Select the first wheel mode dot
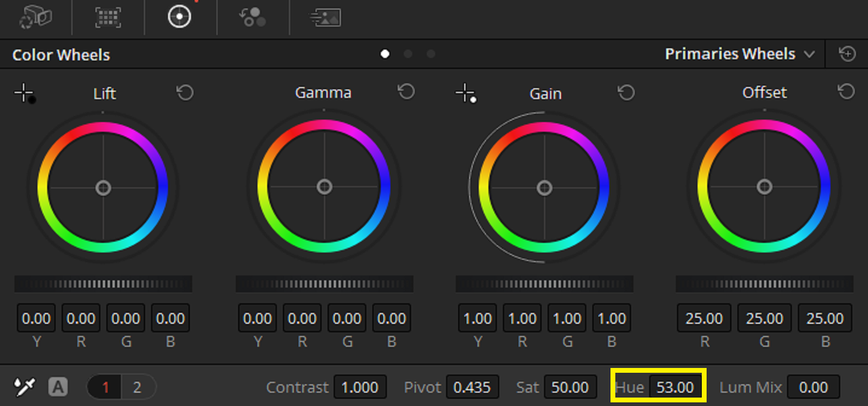 [x=385, y=54]
